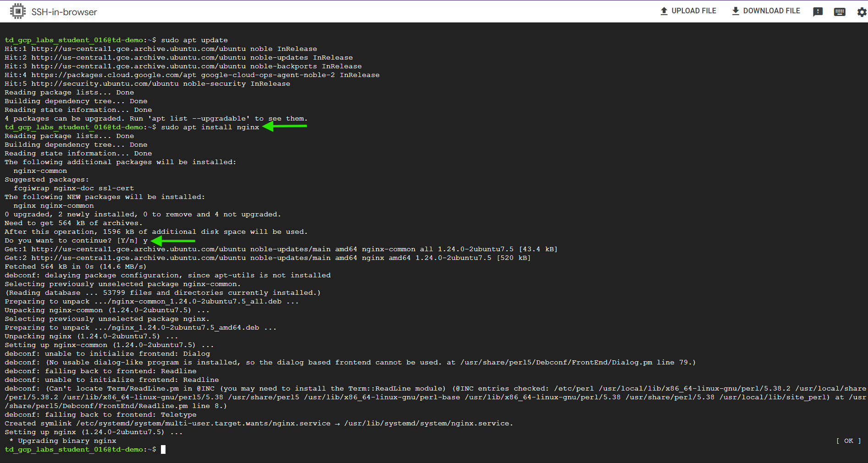Click the 'Created symlink' nginx.service line
The image size is (868, 463).
[259, 423]
